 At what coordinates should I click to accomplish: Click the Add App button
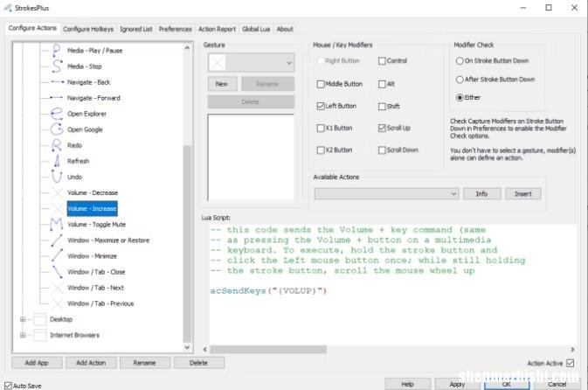[37, 363]
